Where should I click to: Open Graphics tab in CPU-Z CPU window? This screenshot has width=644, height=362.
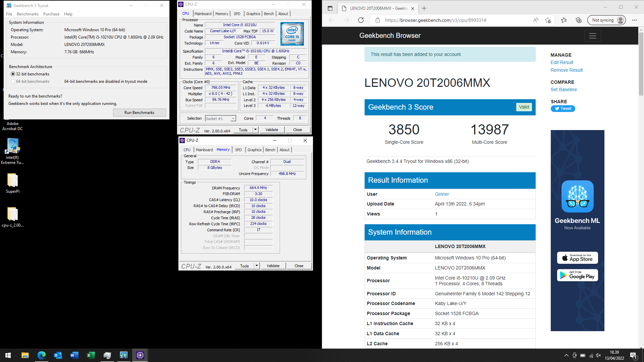click(253, 14)
